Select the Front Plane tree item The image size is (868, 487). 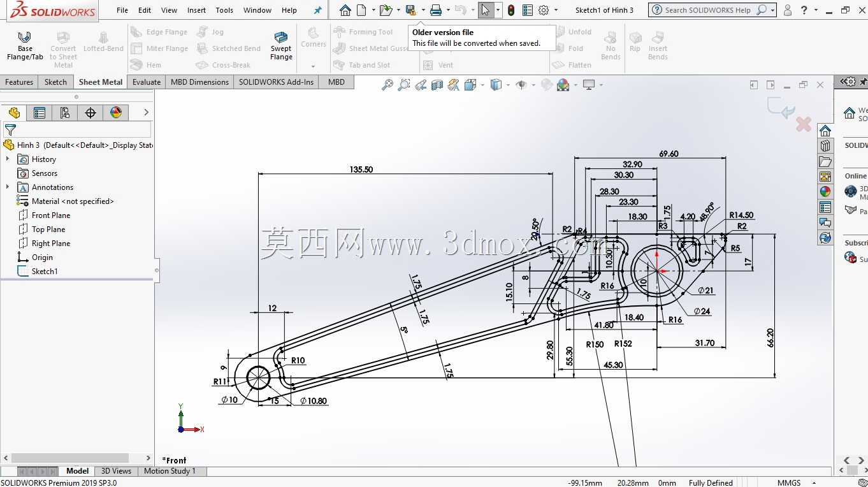coord(51,215)
